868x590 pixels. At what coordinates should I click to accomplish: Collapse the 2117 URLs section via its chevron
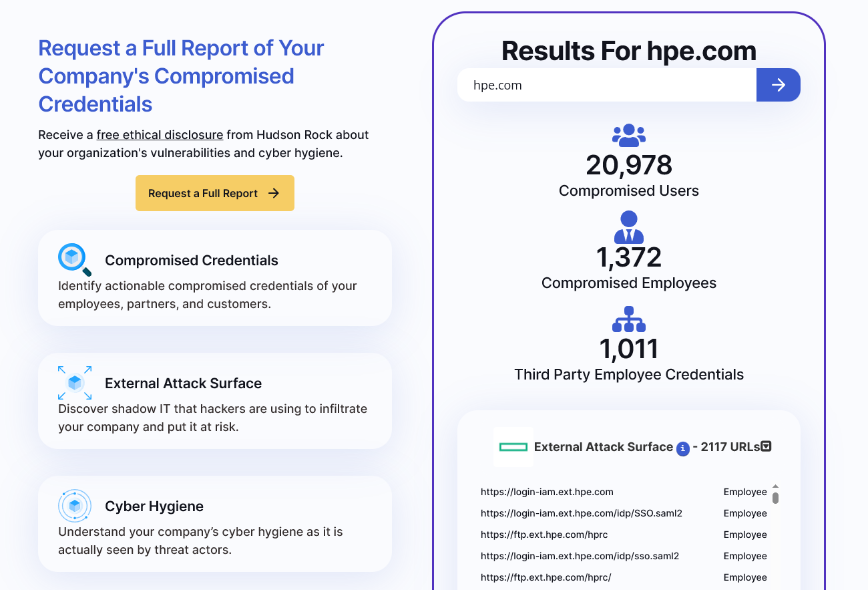coord(766,446)
